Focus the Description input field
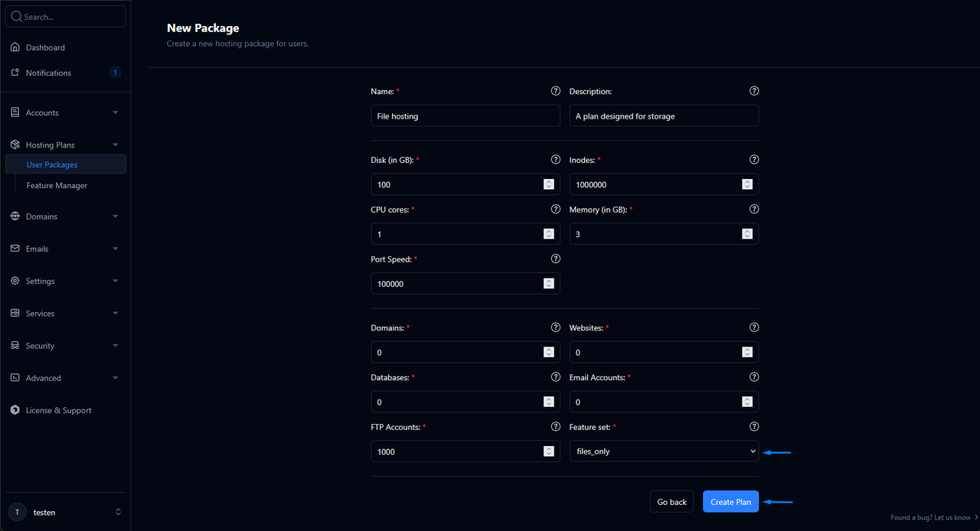980x531 pixels. tap(664, 116)
